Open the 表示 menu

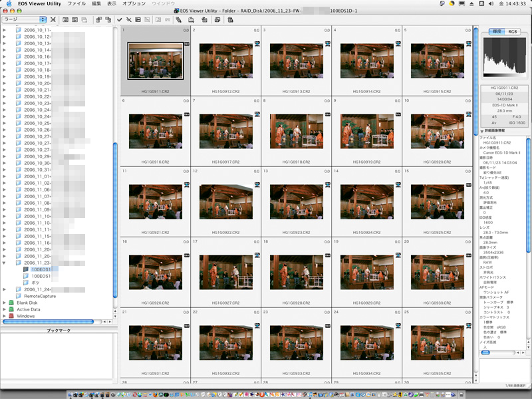[x=112, y=3]
